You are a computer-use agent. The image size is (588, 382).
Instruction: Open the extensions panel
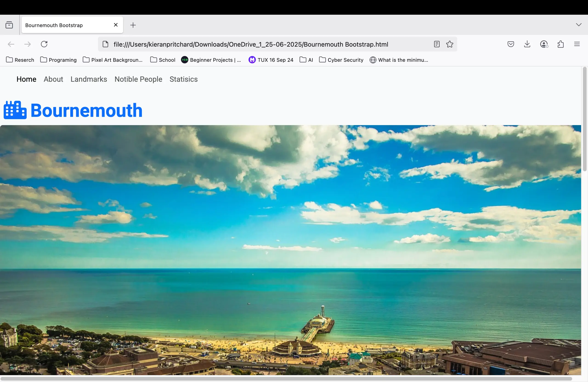[560, 44]
